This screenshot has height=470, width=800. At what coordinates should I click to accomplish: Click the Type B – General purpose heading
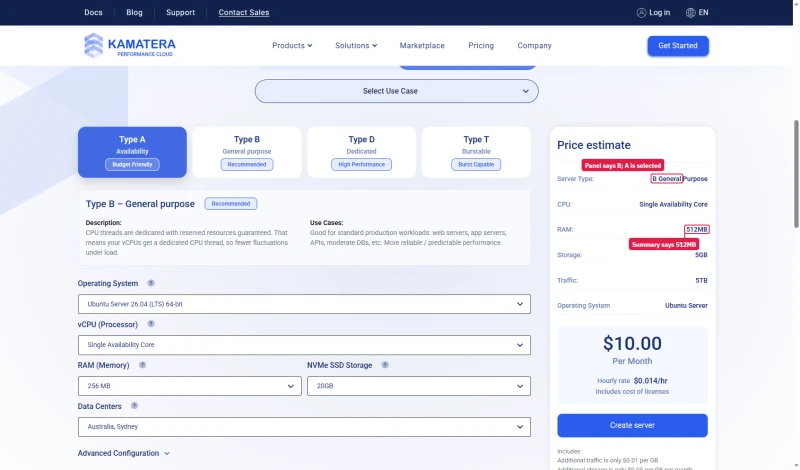(140, 204)
